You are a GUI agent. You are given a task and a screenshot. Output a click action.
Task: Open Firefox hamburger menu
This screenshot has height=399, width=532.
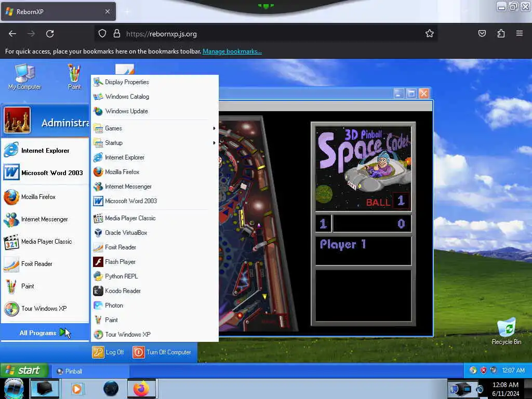[x=520, y=33]
